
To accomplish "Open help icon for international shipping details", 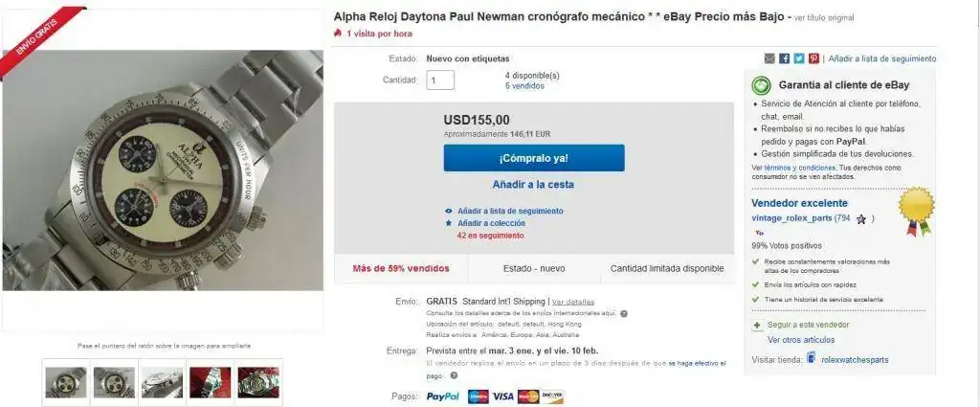I will tap(624, 313).
